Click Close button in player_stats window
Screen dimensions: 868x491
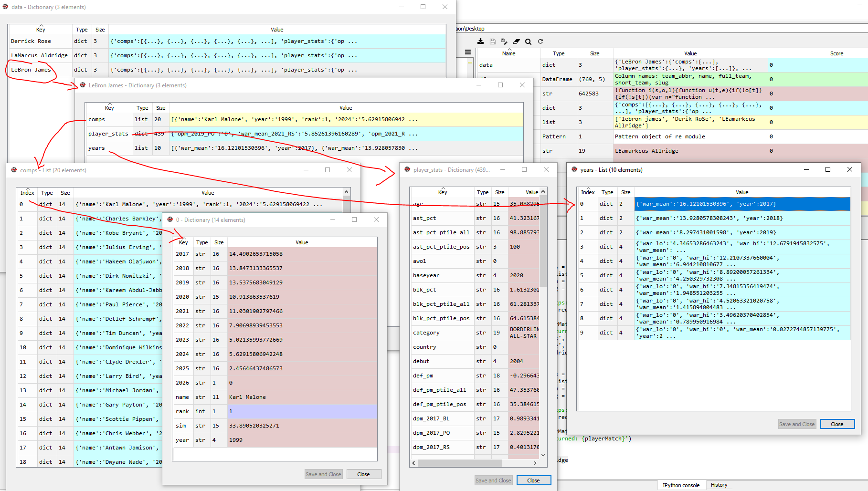533,481
